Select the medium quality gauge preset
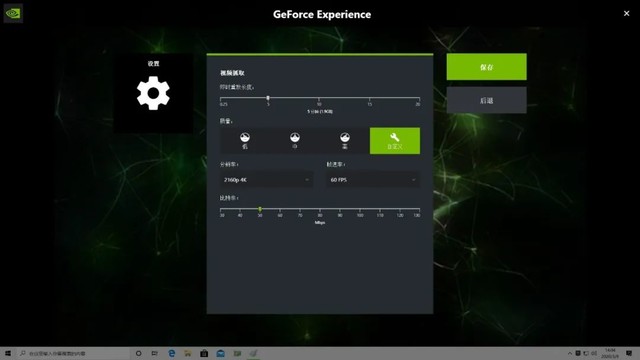 (295, 141)
